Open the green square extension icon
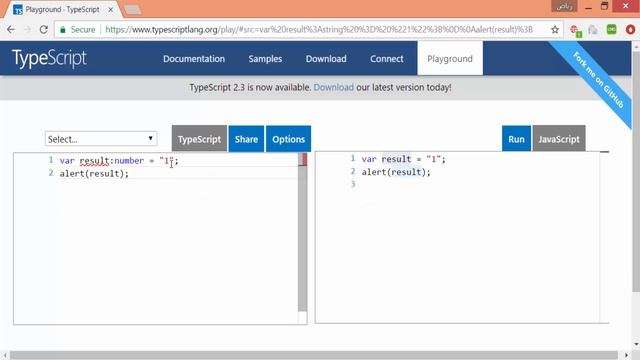 (x=611, y=29)
